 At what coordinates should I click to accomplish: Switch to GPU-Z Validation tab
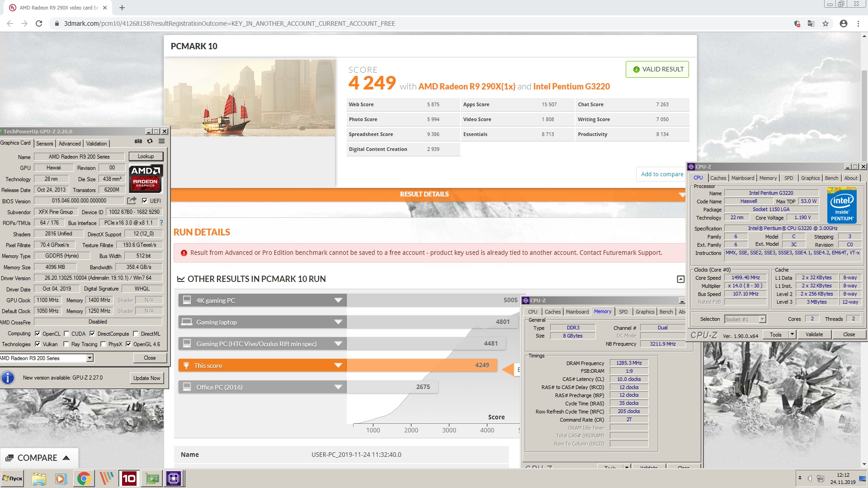tap(97, 143)
